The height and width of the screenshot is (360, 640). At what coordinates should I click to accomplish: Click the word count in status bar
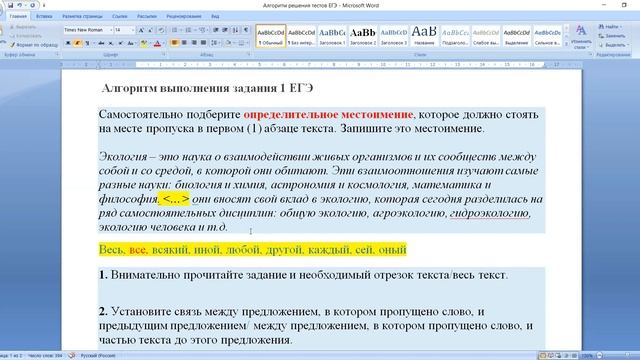[45, 356]
